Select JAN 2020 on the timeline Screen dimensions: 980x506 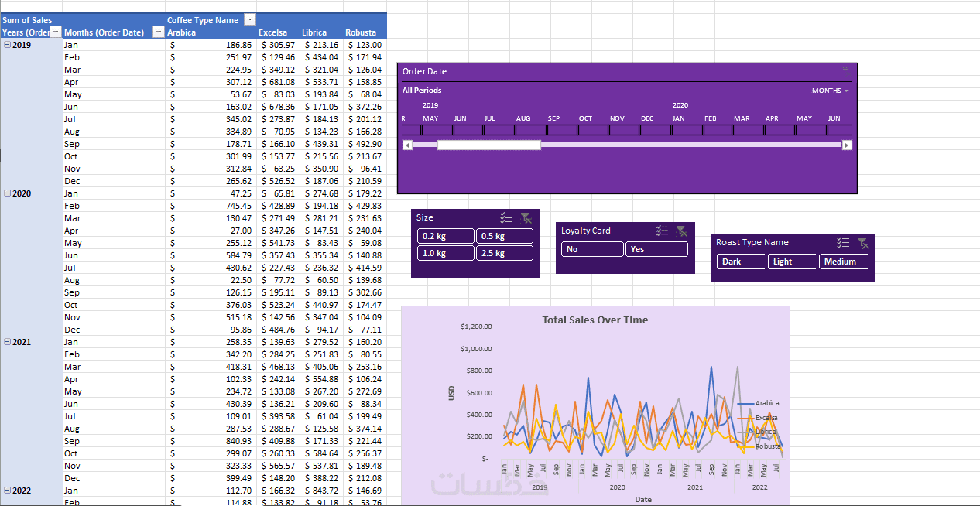click(687, 130)
